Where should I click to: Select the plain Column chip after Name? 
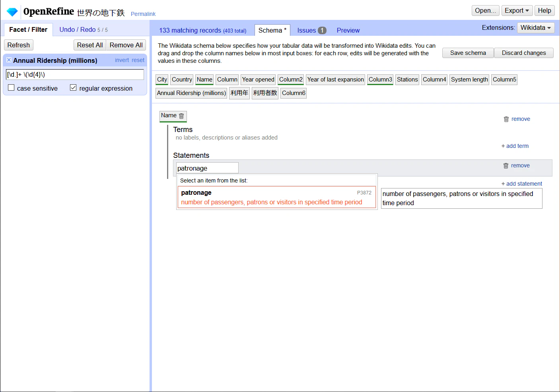click(227, 80)
